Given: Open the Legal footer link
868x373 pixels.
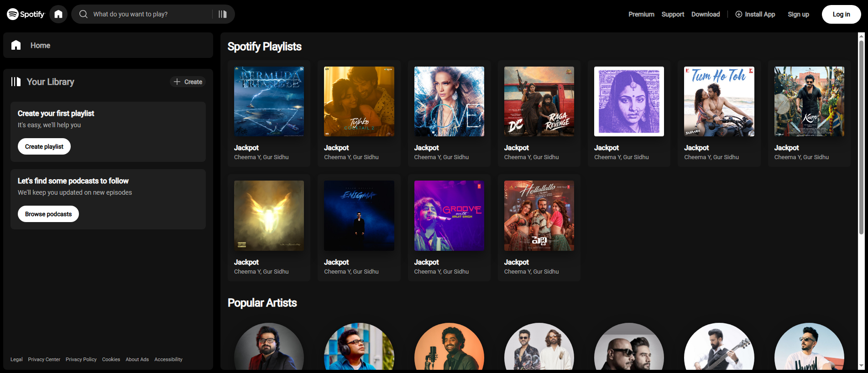Looking at the screenshot, I should (16, 359).
